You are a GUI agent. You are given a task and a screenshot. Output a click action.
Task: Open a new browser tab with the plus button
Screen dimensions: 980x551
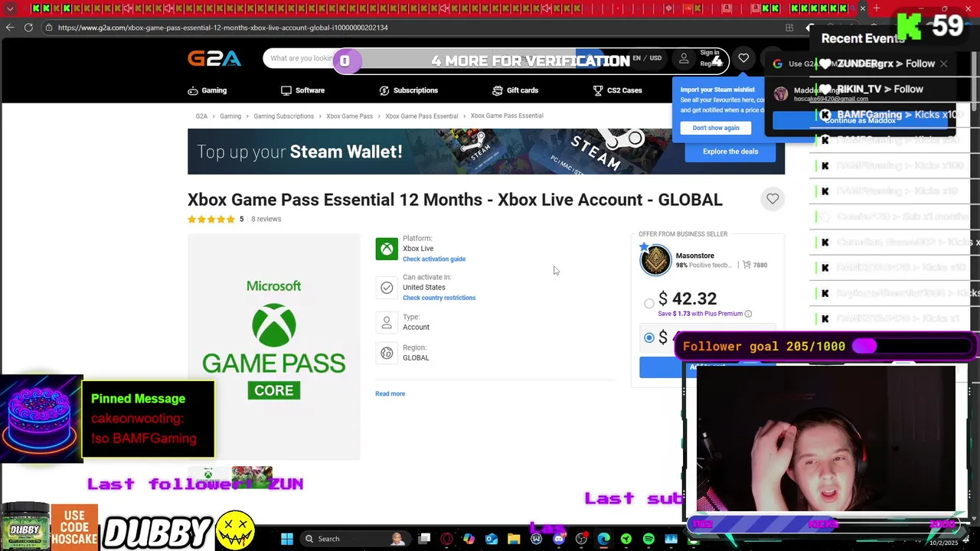click(x=877, y=8)
